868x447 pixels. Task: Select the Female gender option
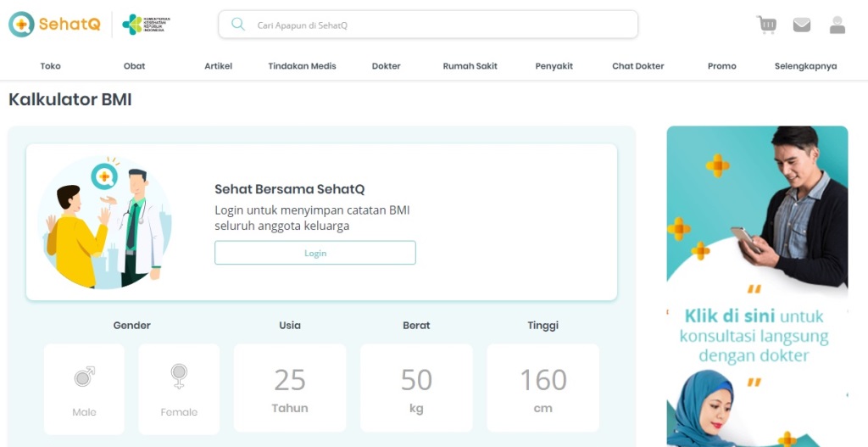[179, 388]
